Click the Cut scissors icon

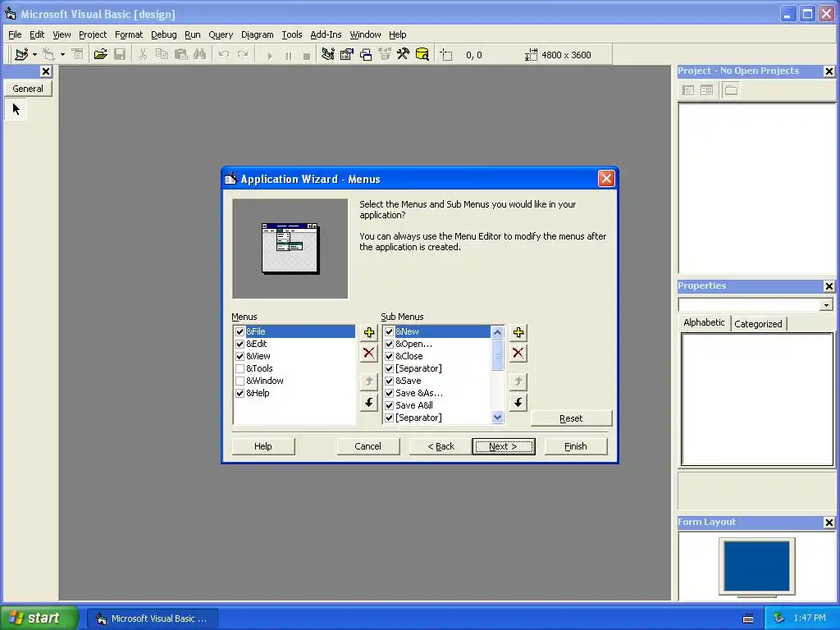[x=143, y=54]
